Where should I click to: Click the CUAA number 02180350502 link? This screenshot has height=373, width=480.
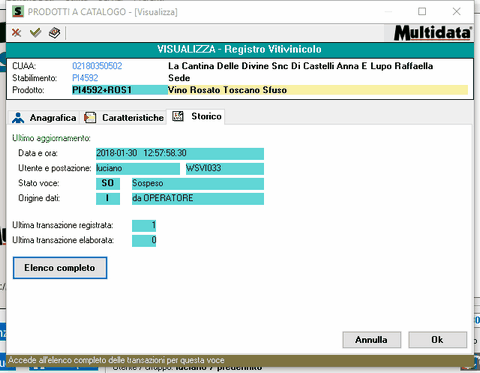[x=97, y=66]
